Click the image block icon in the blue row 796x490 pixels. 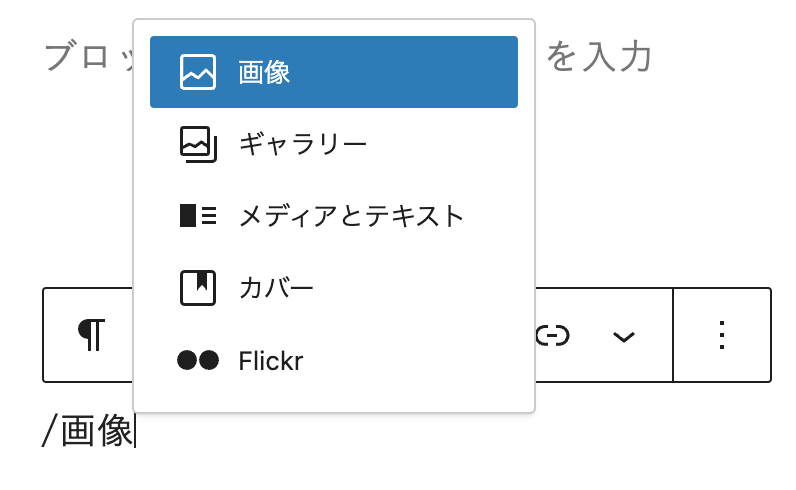(x=198, y=72)
